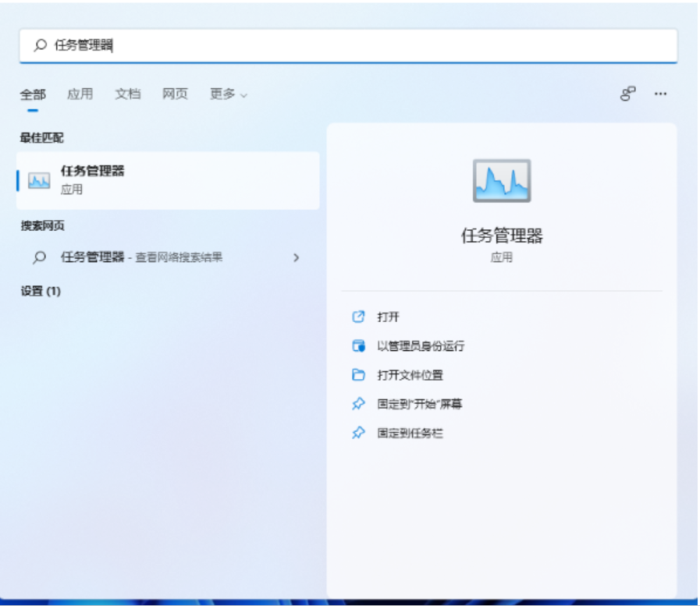Screen dimensions: 700x606
Task: Click into the 任务管理器 search input field
Action: click(x=351, y=46)
